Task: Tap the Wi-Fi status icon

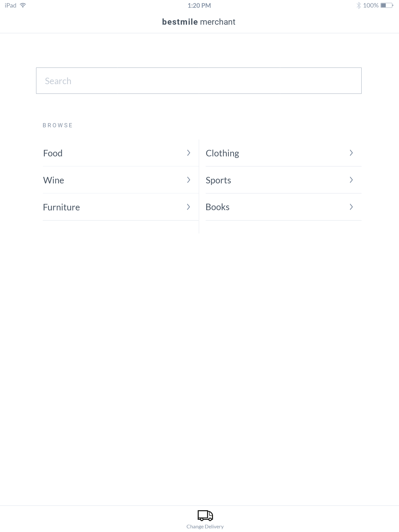Action: coord(23,5)
